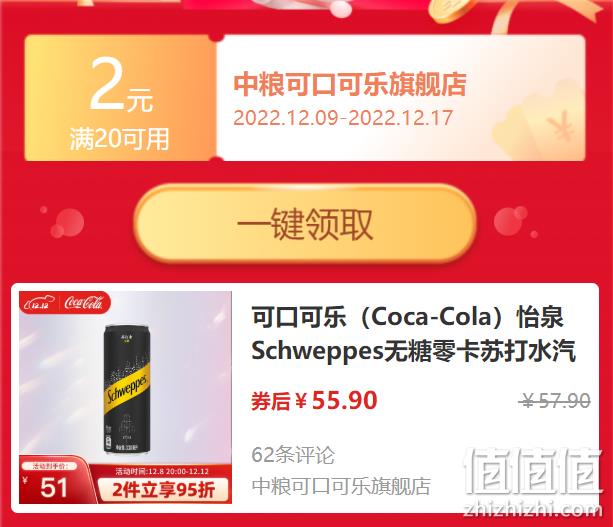
Task: Click the COFCO logo in the red badge
Action: click(40, 304)
